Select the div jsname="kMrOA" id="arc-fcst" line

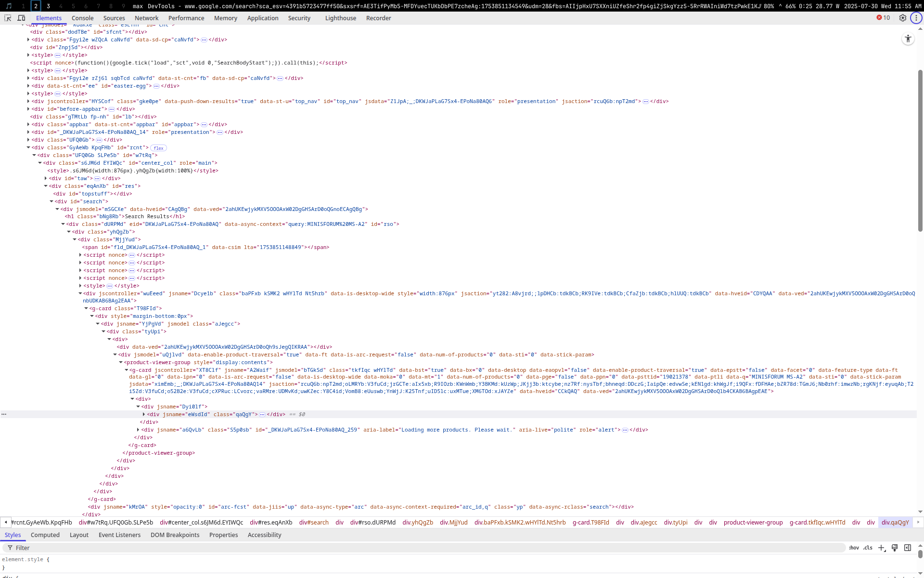[361, 507]
